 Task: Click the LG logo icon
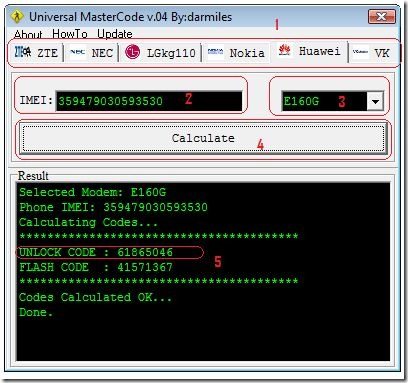(132, 52)
